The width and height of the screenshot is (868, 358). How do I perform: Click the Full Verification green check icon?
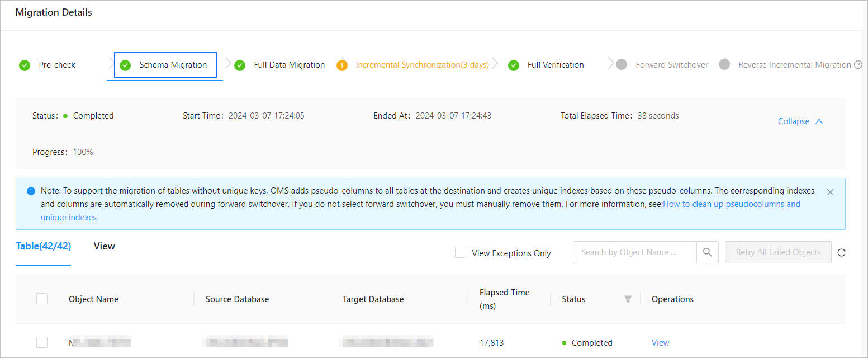(x=514, y=65)
